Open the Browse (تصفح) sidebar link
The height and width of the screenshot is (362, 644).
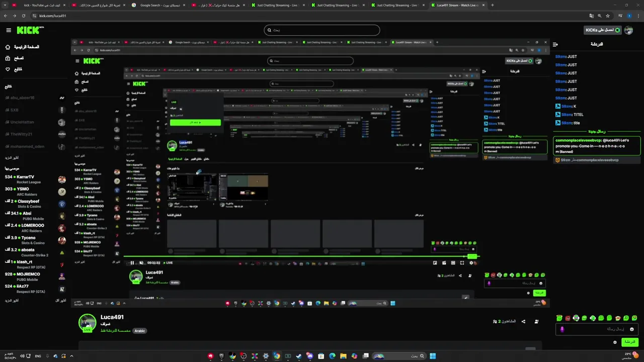15,58
